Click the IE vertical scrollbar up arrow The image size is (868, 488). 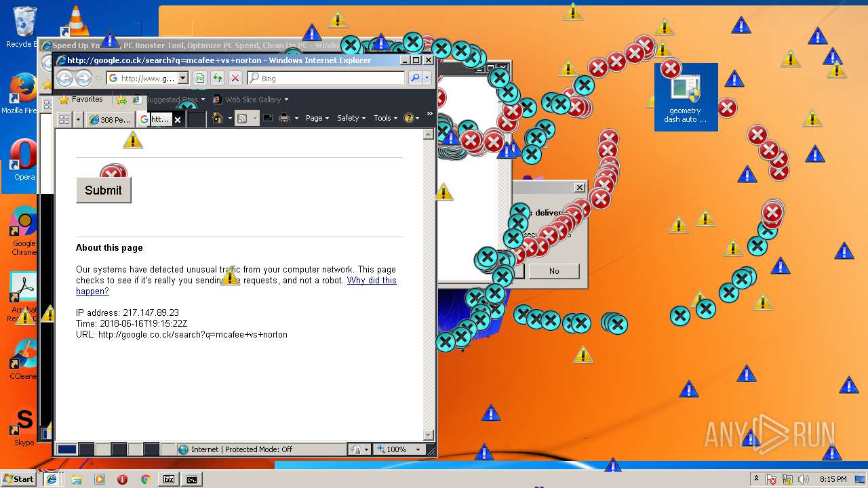(429, 135)
